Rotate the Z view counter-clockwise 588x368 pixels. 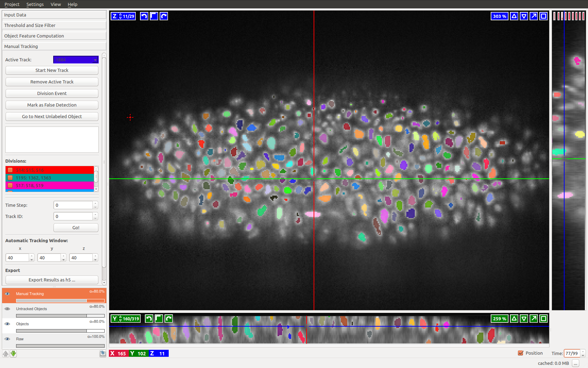click(144, 16)
